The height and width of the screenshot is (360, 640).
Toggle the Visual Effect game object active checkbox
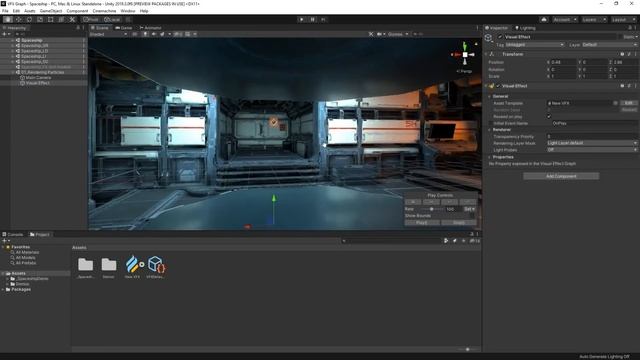point(500,37)
